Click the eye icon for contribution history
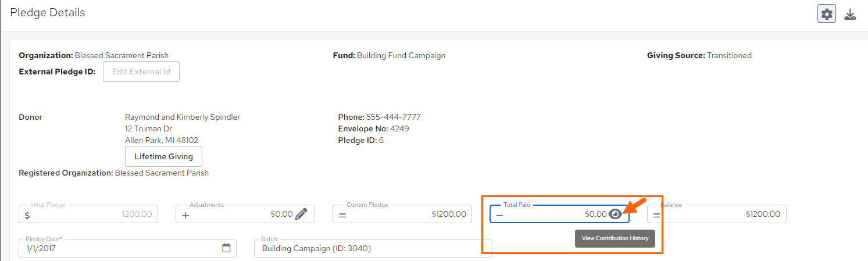Viewport: 868px width, 261px height. [615, 214]
